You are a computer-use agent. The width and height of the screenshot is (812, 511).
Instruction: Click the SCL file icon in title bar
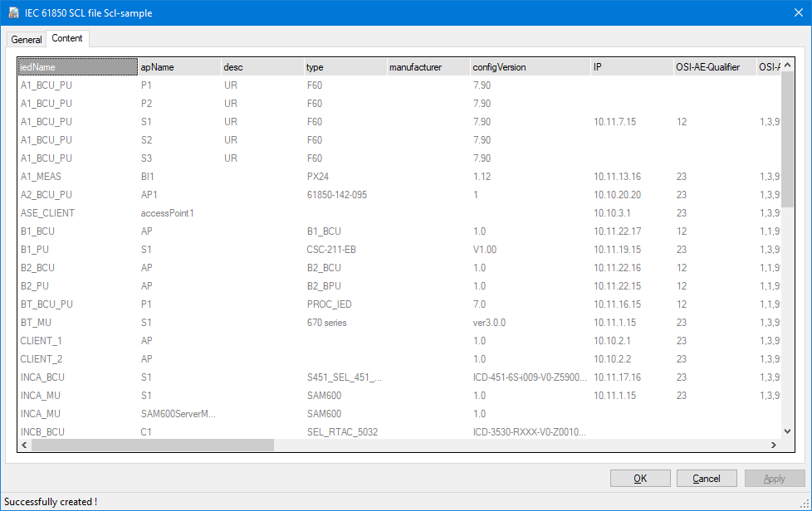pyautogui.click(x=13, y=13)
